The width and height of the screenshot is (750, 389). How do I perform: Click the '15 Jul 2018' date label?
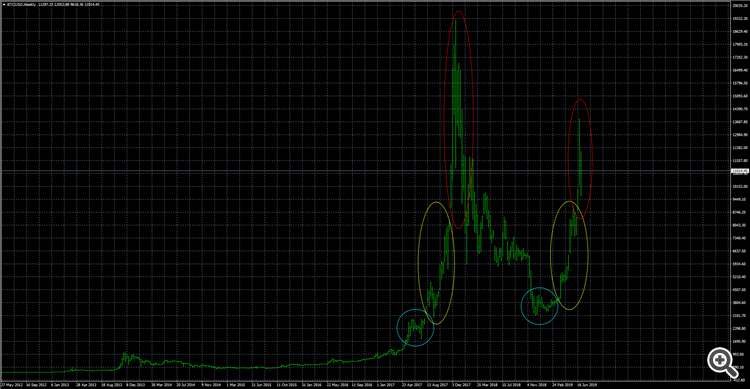[x=512, y=384]
